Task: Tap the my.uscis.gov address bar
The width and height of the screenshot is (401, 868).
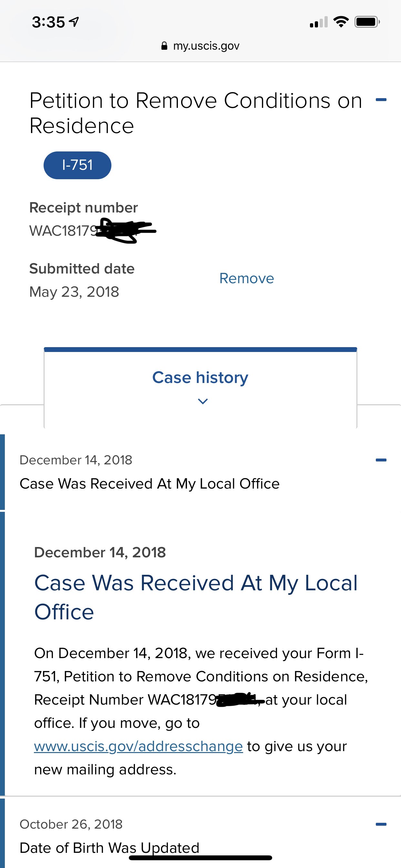Action: (x=200, y=46)
